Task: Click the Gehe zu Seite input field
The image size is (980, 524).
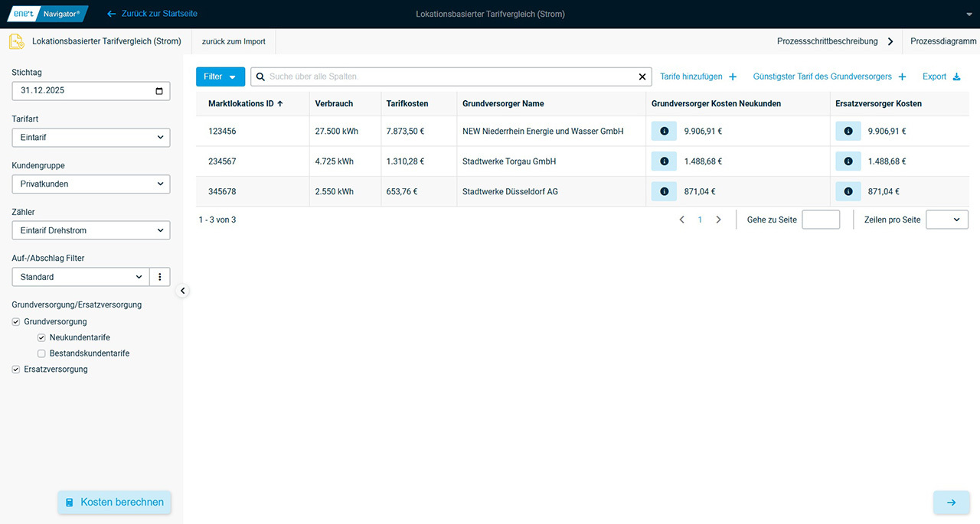Action: [820, 220]
